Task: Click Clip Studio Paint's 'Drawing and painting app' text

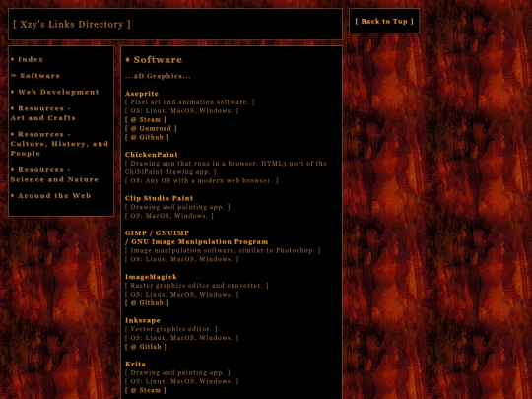Action: [177, 207]
